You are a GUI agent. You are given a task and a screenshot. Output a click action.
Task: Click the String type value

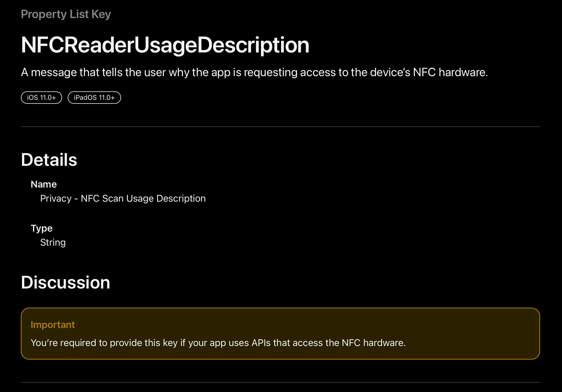click(x=53, y=243)
